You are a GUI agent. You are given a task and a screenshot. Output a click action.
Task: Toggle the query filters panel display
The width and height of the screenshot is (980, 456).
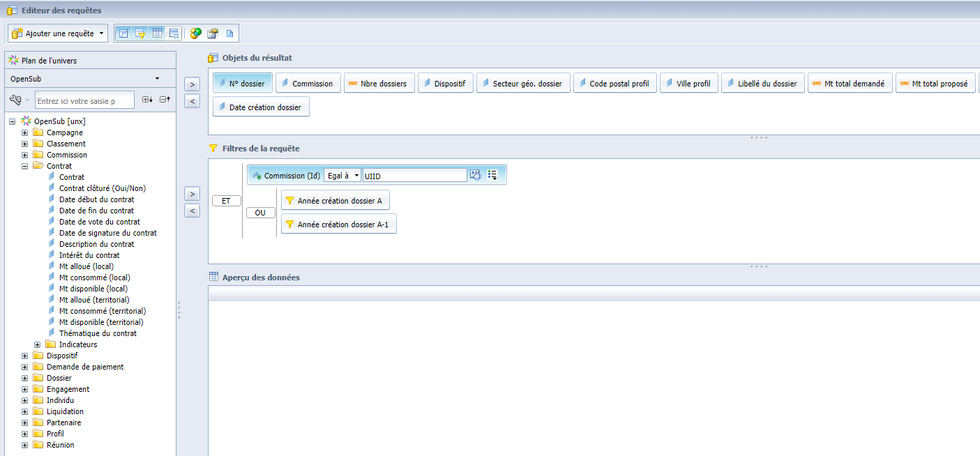(140, 33)
